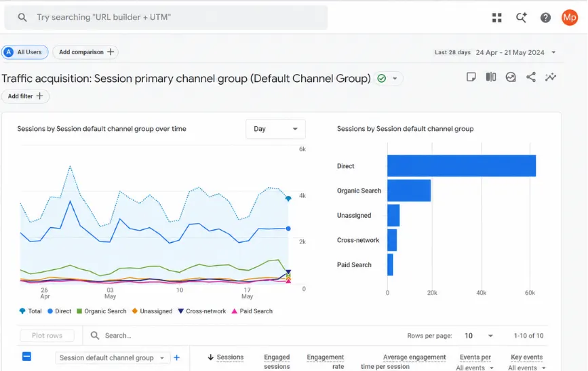This screenshot has width=588, height=371.
Task: Click the Engaged sessions column header
Action: coord(277,362)
